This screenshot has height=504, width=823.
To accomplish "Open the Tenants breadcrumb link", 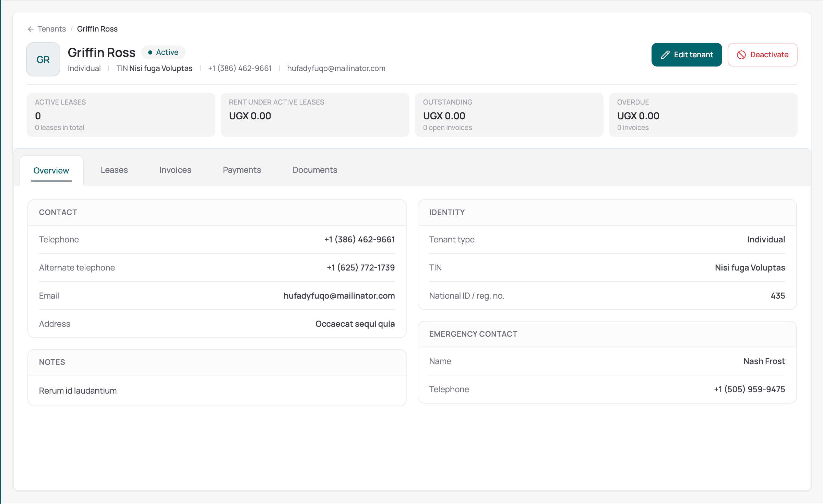I will 51,29.
